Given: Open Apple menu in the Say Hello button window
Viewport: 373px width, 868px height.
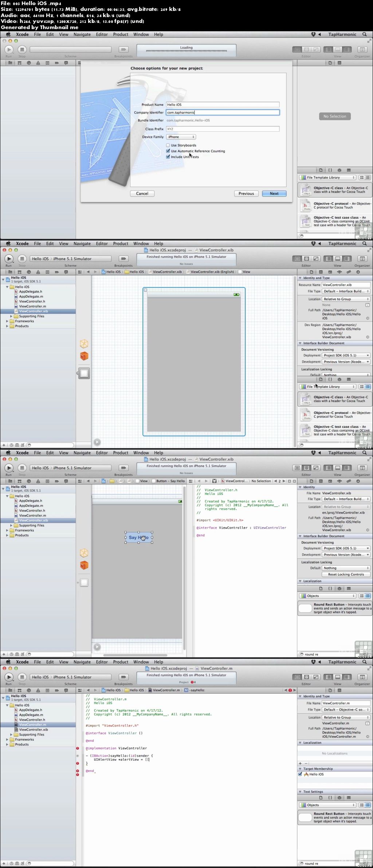Looking at the screenshot, I should [8, 453].
